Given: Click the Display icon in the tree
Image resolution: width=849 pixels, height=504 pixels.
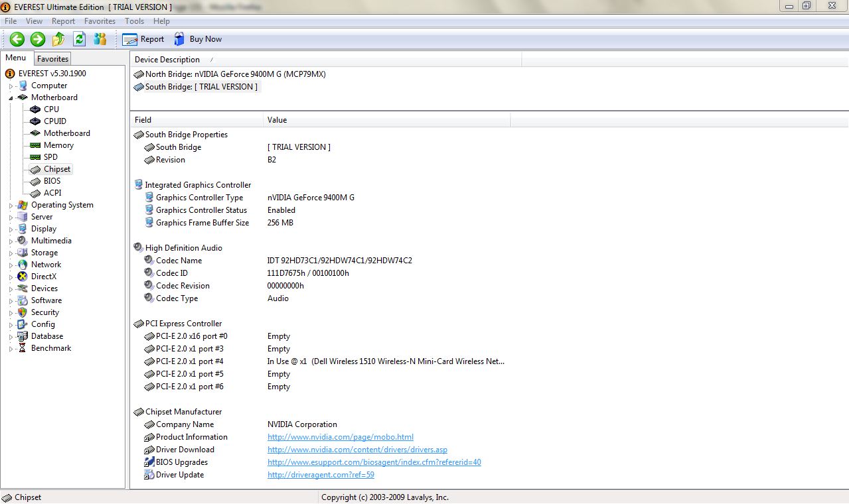Looking at the screenshot, I should (x=23, y=229).
